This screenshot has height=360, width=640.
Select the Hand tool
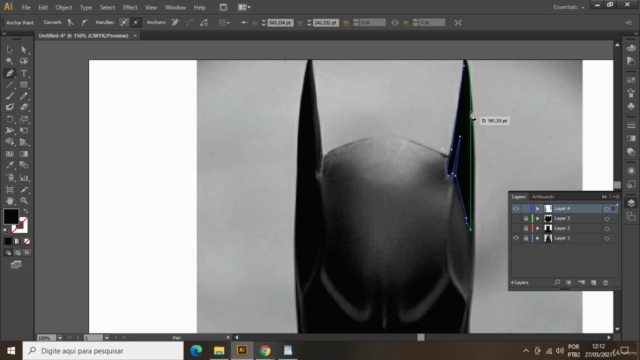9,201
